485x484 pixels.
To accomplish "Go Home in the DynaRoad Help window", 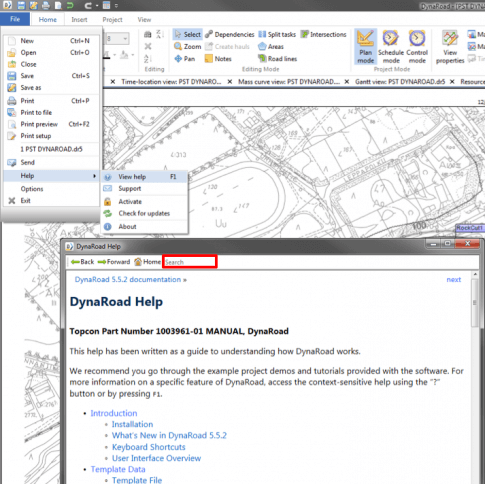I will click(147, 262).
